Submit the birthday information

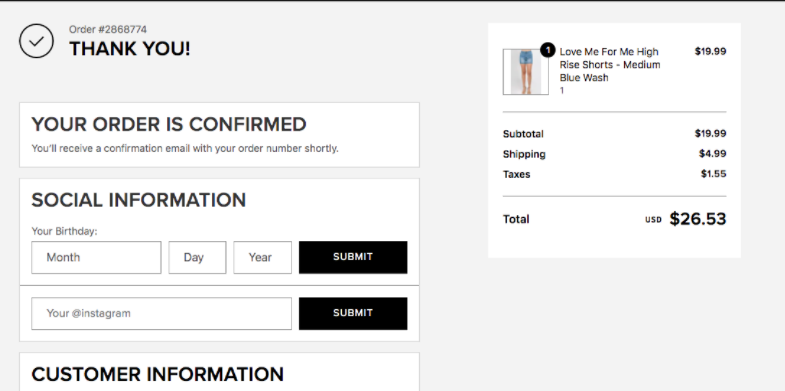[353, 257]
